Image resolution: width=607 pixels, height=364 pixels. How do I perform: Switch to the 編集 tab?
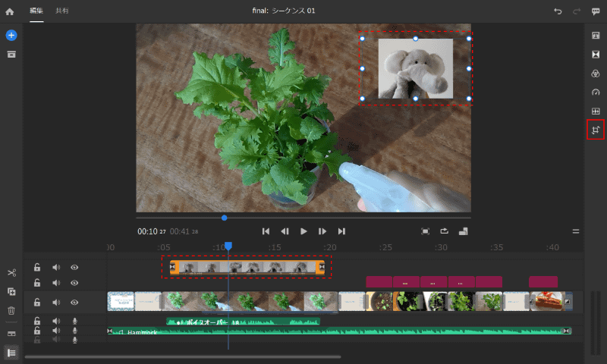click(36, 11)
